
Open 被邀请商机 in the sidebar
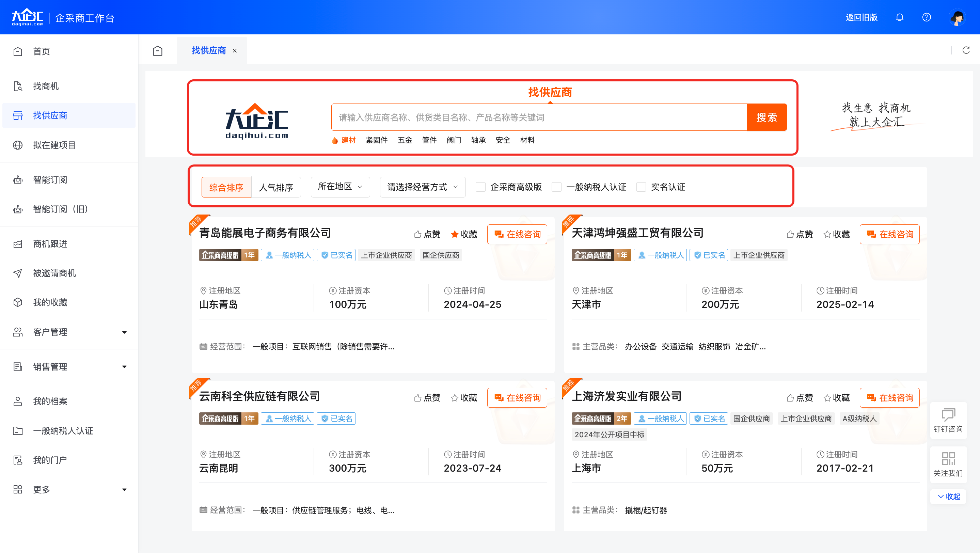(x=69, y=273)
